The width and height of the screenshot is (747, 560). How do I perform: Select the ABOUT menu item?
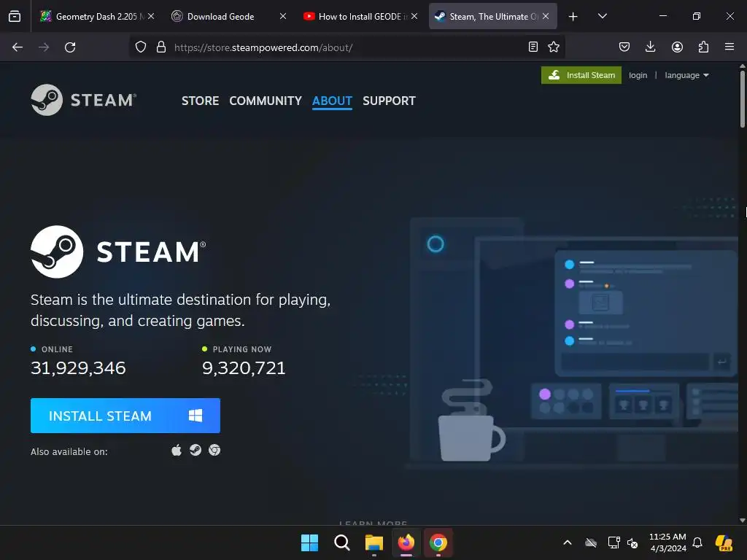[x=332, y=101]
